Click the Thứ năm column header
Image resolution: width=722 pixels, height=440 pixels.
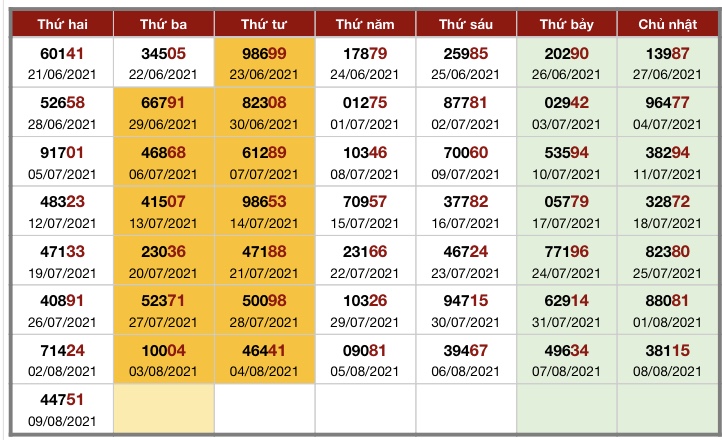(x=365, y=24)
